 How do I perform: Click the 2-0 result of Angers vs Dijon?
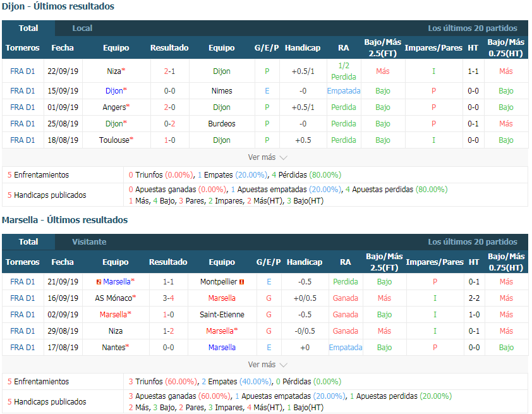click(169, 107)
